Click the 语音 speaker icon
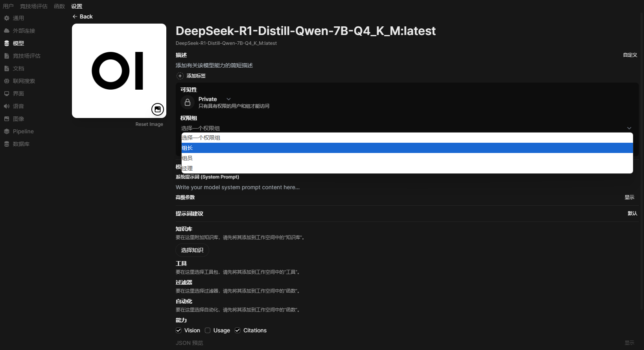The image size is (644, 350). tap(7, 106)
